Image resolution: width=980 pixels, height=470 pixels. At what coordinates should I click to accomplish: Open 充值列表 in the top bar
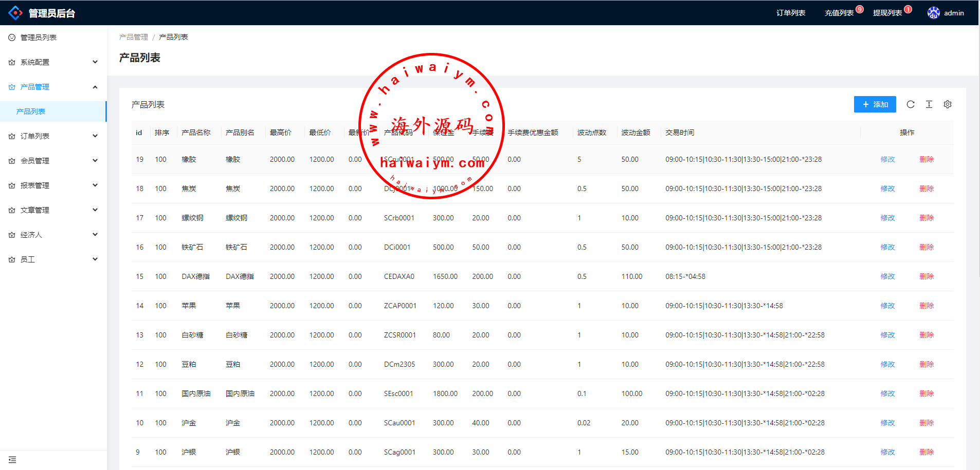839,13
